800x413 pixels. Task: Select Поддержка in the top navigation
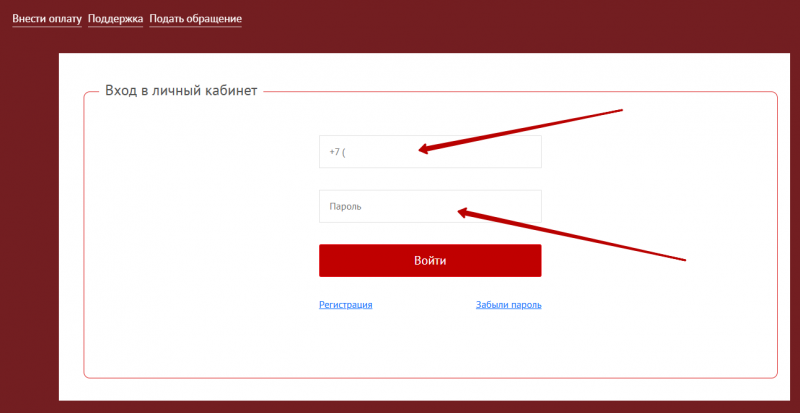pyautogui.click(x=115, y=19)
